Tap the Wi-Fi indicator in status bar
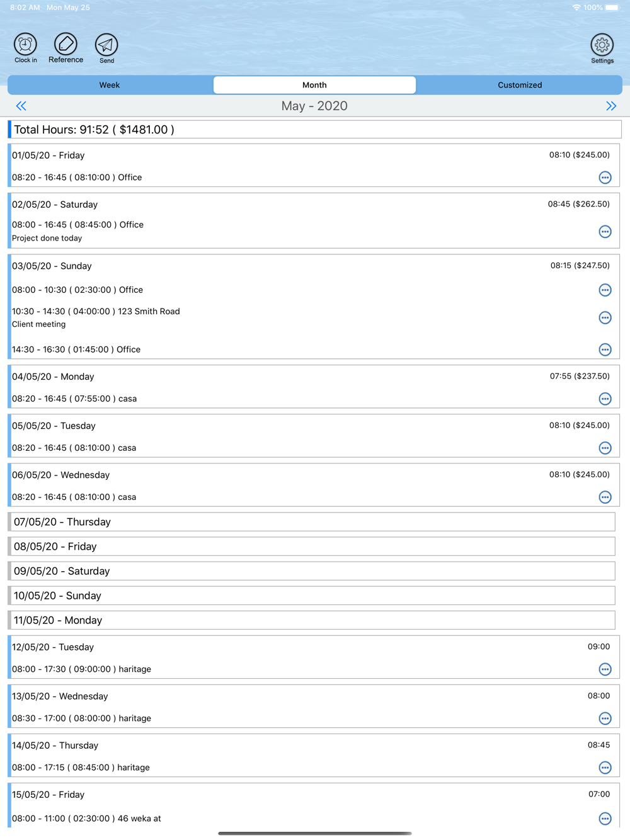 (x=576, y=8)
